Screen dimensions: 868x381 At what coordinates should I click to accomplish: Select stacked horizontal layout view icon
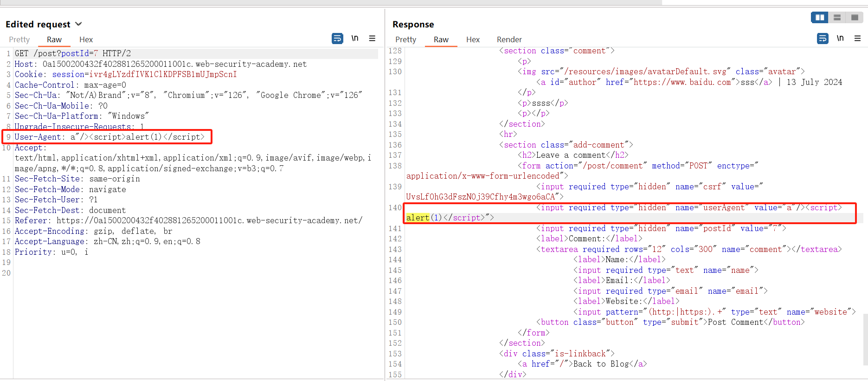(837, 18)
